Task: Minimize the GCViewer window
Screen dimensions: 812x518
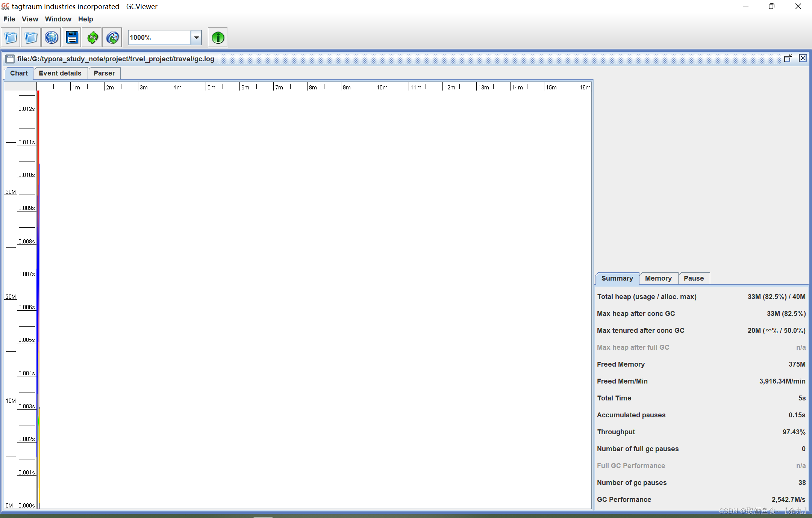Action: coord(746,6)
